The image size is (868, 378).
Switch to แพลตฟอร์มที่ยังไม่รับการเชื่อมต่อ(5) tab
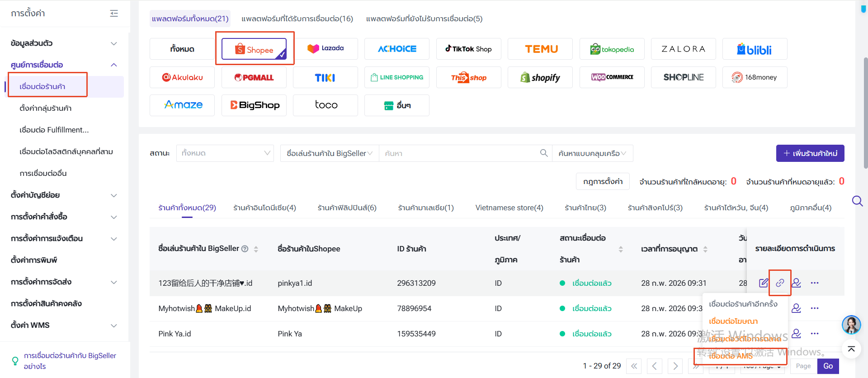point(425,19)
